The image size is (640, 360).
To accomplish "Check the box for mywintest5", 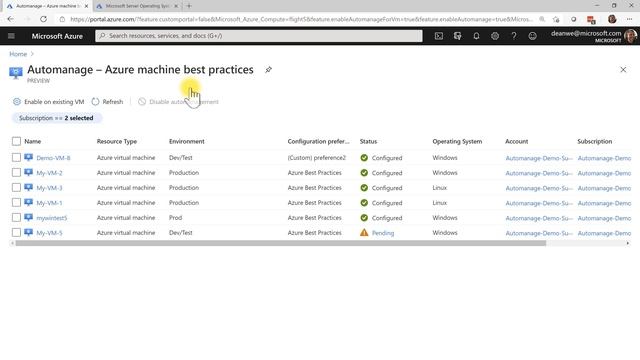I will point(16,218).
